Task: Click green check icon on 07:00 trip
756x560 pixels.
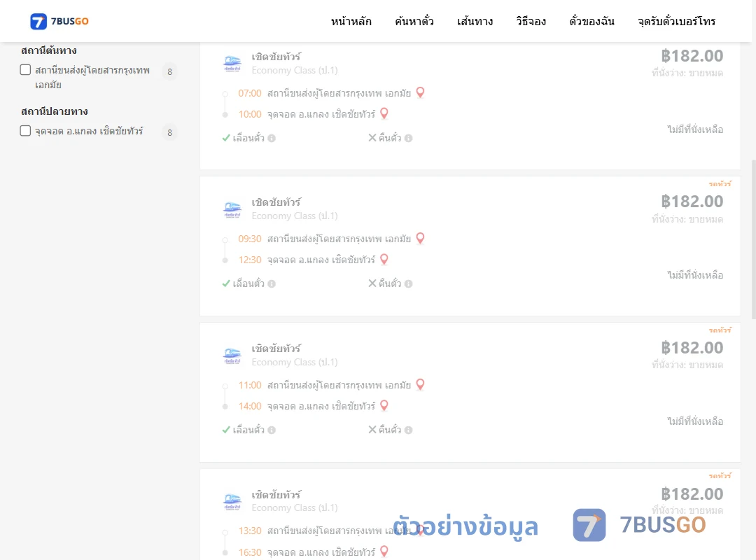Action: click(x=226, y=138)
